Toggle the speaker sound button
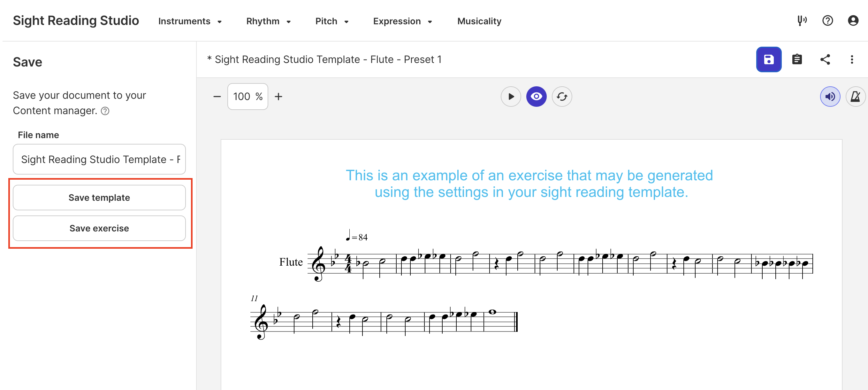 point(830,97)
